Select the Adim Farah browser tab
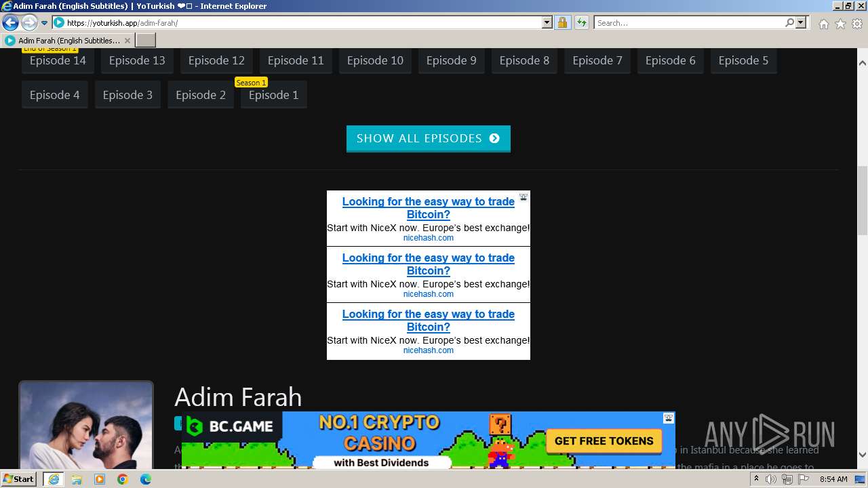 (x=68, y=41)
